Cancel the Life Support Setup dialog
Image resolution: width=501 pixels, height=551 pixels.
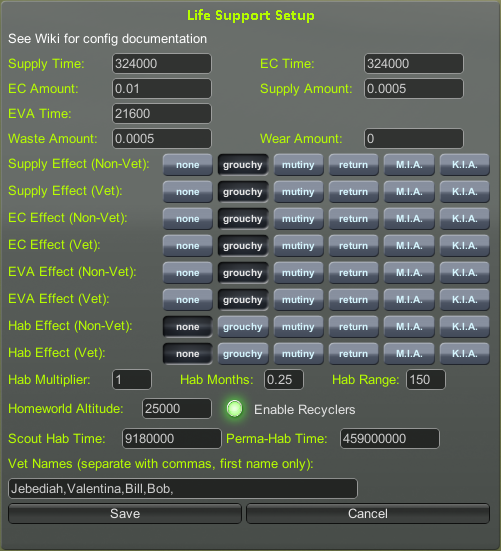[x=368, y=514]
